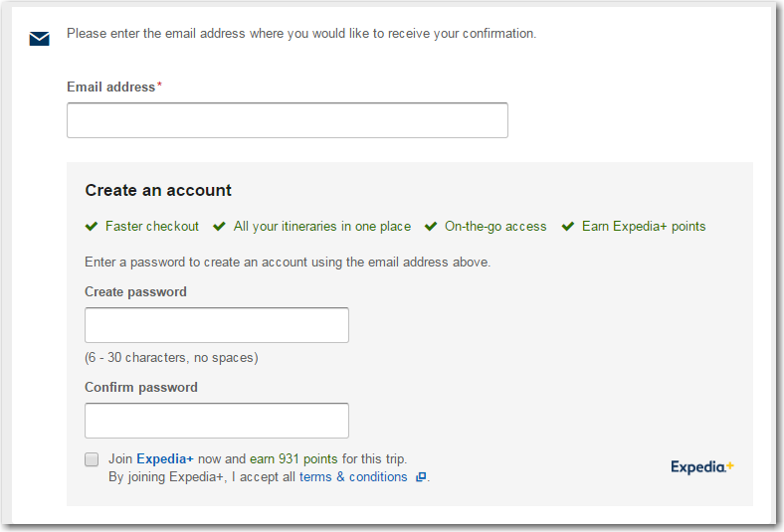784x532 pixels.
Task: Click the checkmark beside On-the-go access
Action: point(431,227)
